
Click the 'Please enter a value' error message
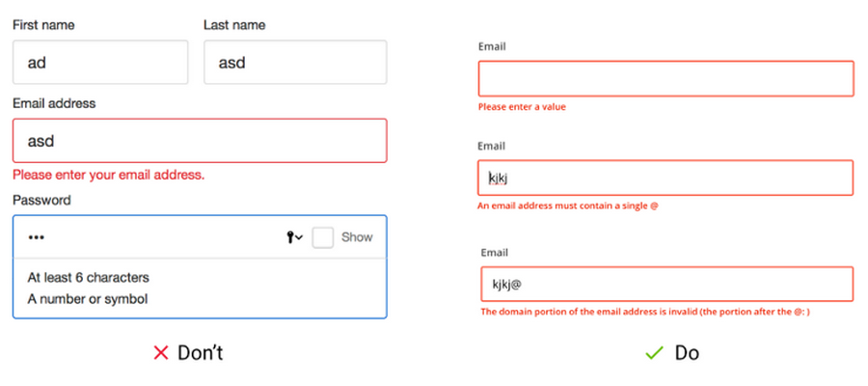tap(522, 107)
